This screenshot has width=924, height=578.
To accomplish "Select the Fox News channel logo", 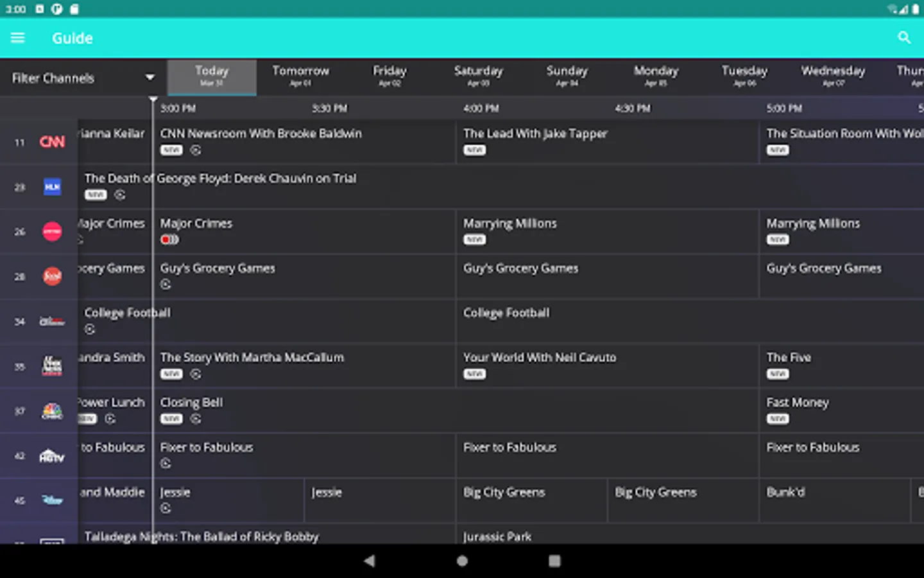I will pyautogui.click(x=52, y=365).
